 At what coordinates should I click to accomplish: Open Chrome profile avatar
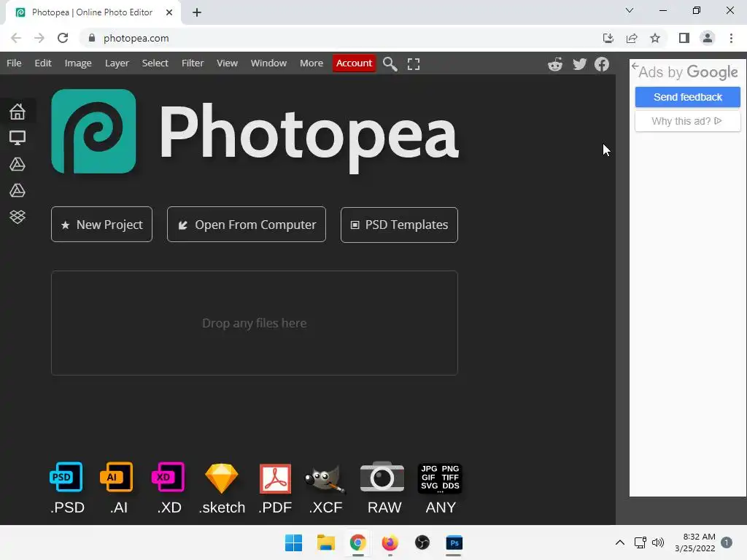click(708, 38)
